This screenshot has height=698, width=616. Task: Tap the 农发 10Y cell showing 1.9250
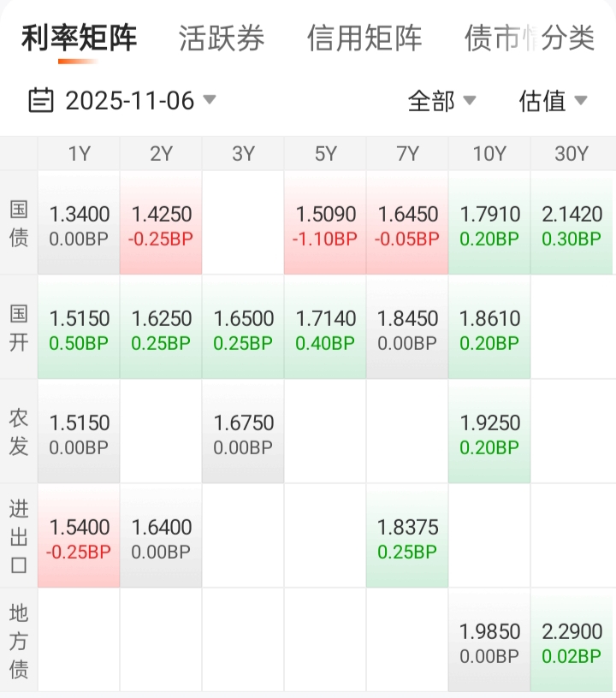coord(489,433)
